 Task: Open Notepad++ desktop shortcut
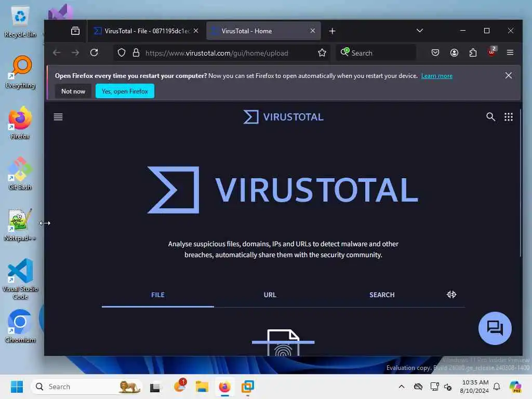(20, 225)
